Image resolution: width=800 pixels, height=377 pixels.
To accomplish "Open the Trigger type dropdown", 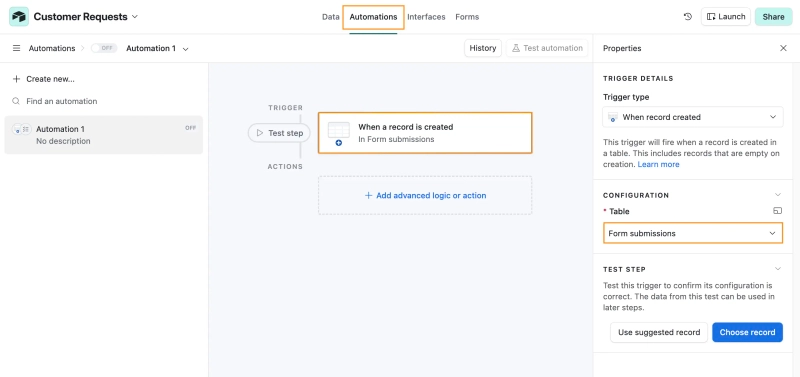I will (x=693, y=117).
